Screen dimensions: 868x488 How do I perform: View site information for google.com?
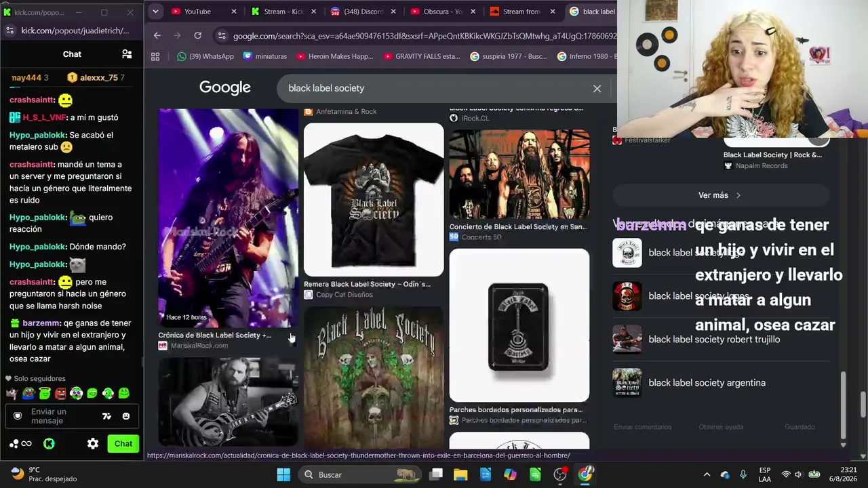tap(221, 36)
